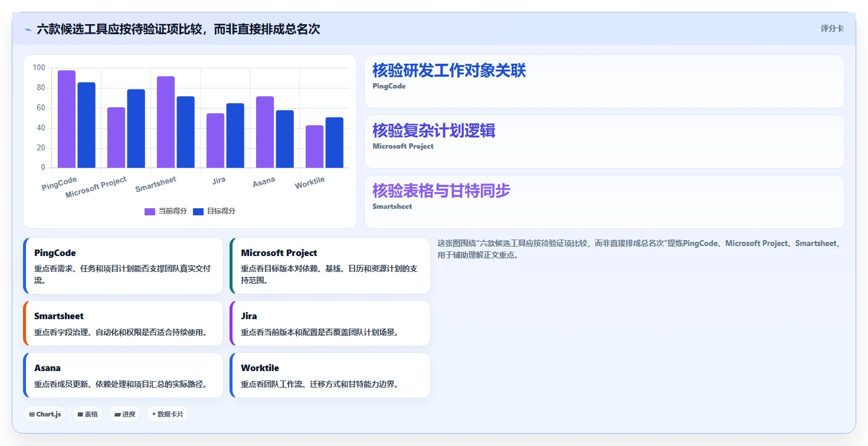Click the Asana axis label in chart
The width and height of the screenshot is (868, 446).
pos(264,182)
